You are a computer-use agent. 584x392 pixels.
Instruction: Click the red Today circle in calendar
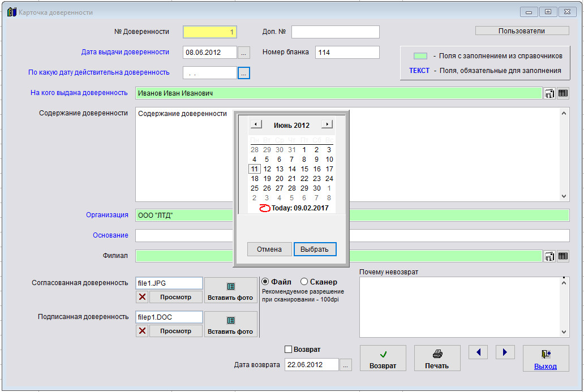coord(264,208)
